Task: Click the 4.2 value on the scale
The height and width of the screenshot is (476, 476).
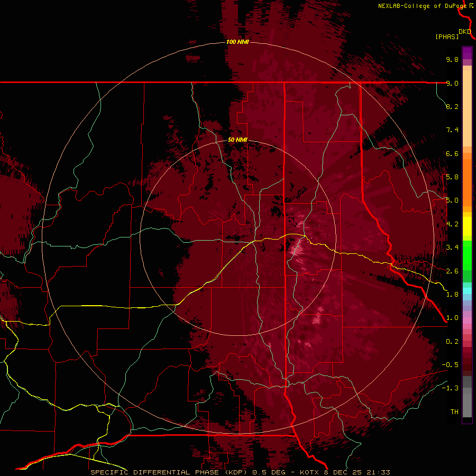Action: point(452,224)
